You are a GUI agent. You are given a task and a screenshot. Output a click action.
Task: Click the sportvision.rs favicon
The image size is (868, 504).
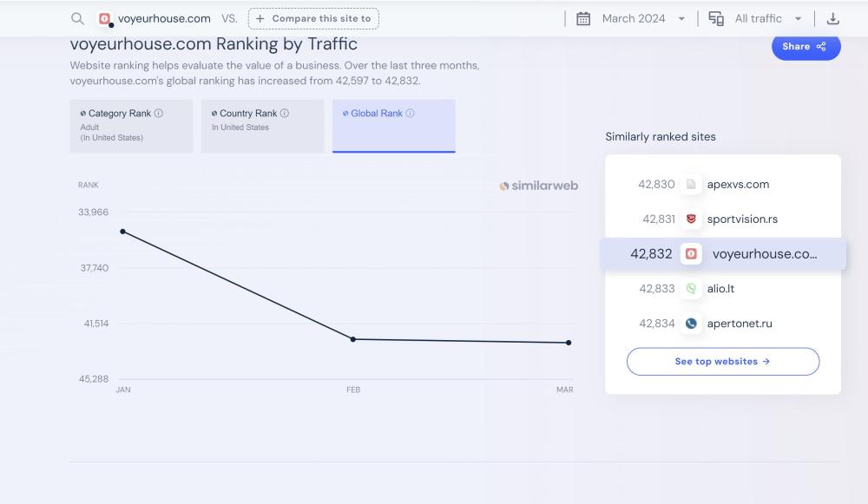click(691, 219)
